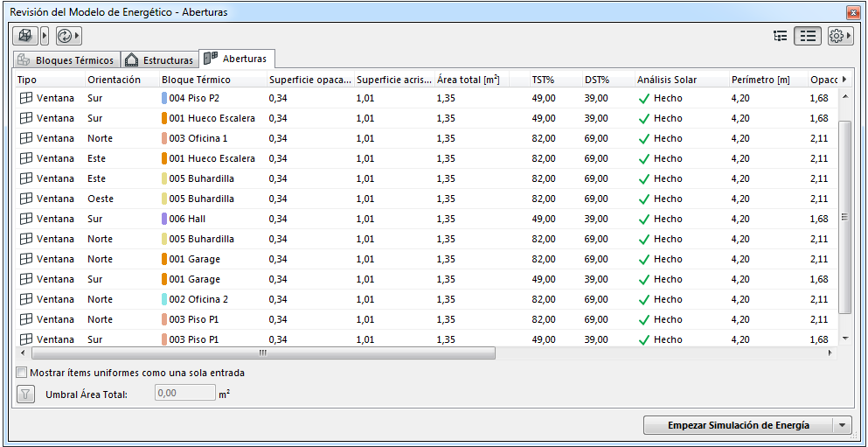
Task: Toggle Mostrar ítems uniformes checkbox
Action: point(22,373)
